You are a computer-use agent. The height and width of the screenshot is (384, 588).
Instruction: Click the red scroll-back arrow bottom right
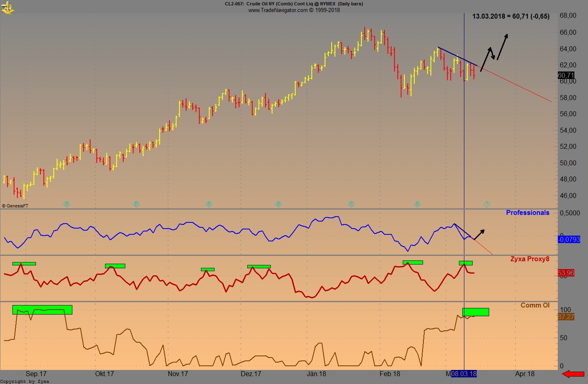(574, 374)
